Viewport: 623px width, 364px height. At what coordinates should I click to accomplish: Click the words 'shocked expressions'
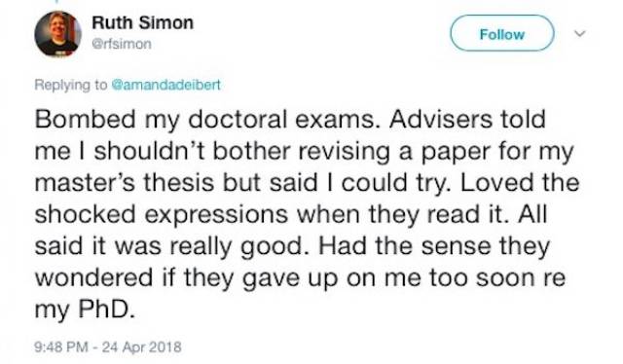[x=162, y=215]
